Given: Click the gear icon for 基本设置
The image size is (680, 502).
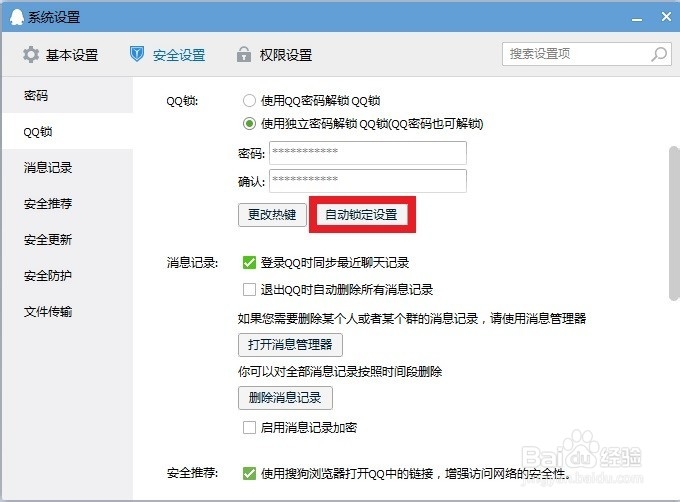Looking at the screenshot, I should coord(31,55).
